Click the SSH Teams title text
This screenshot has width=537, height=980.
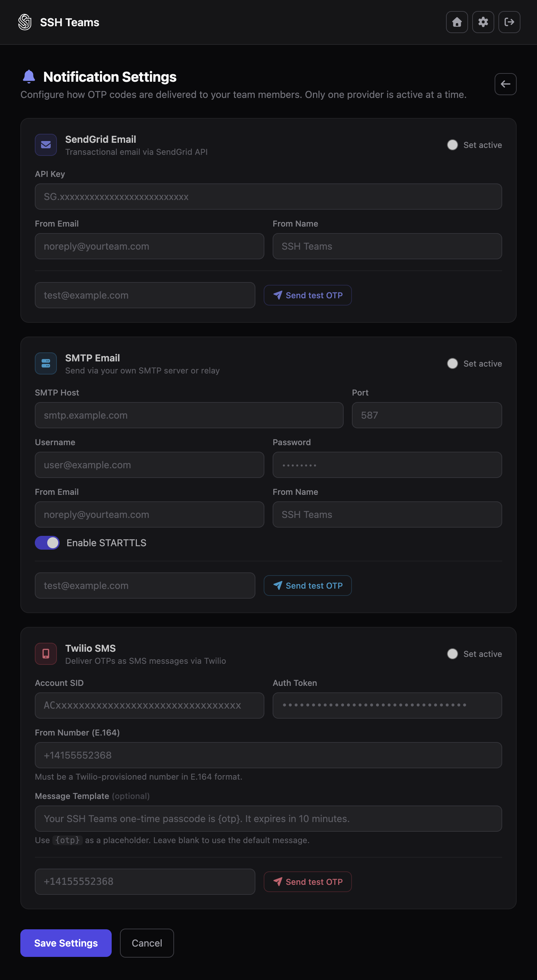pyautogui.click(x=70, y=22)
